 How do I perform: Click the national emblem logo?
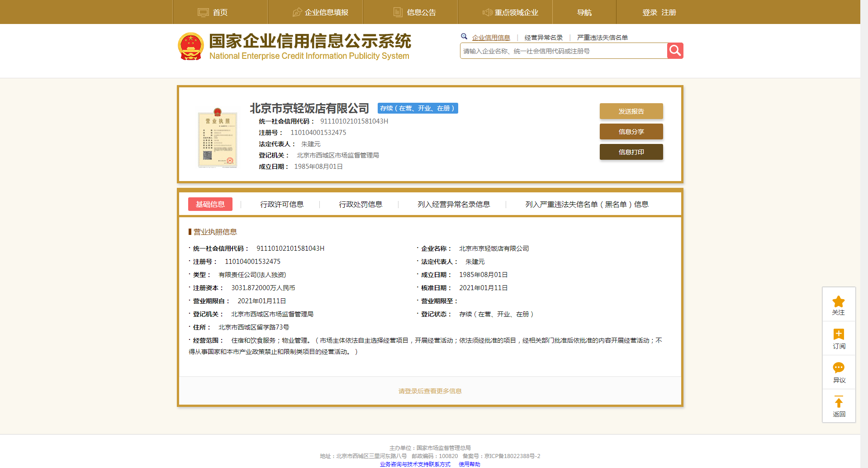tap(191, 46)
